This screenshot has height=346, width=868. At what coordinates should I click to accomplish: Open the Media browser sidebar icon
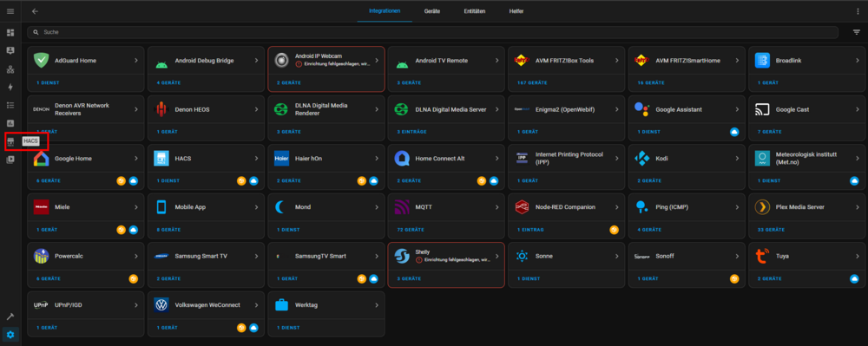click(10, 160)
